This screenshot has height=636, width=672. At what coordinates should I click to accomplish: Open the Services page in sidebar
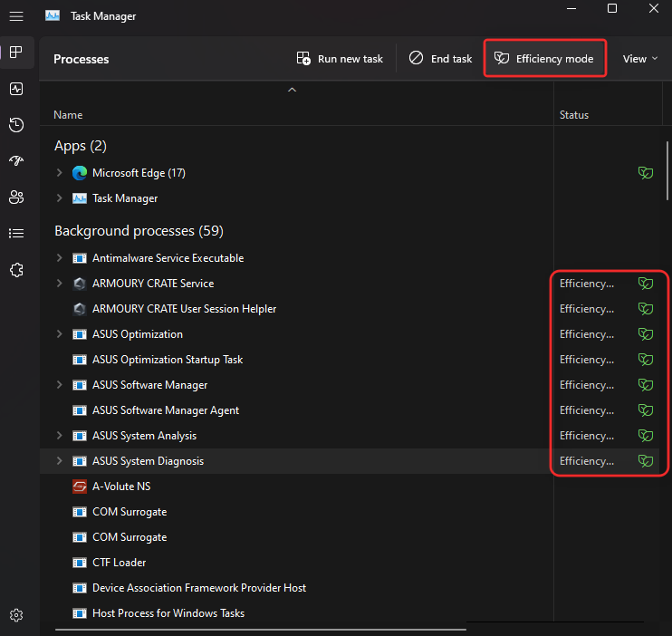15,269
